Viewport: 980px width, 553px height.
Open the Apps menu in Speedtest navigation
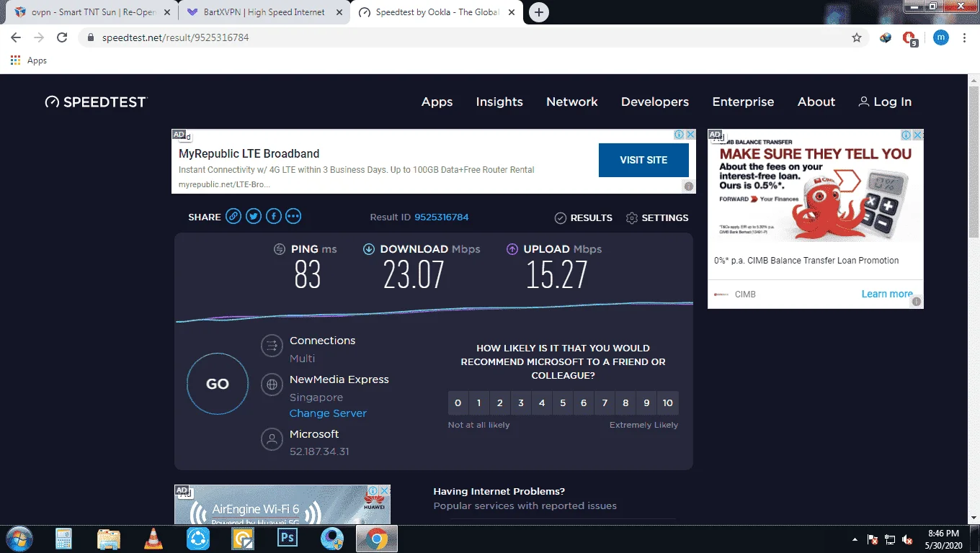pyautogui.click(x=437, y=102)
